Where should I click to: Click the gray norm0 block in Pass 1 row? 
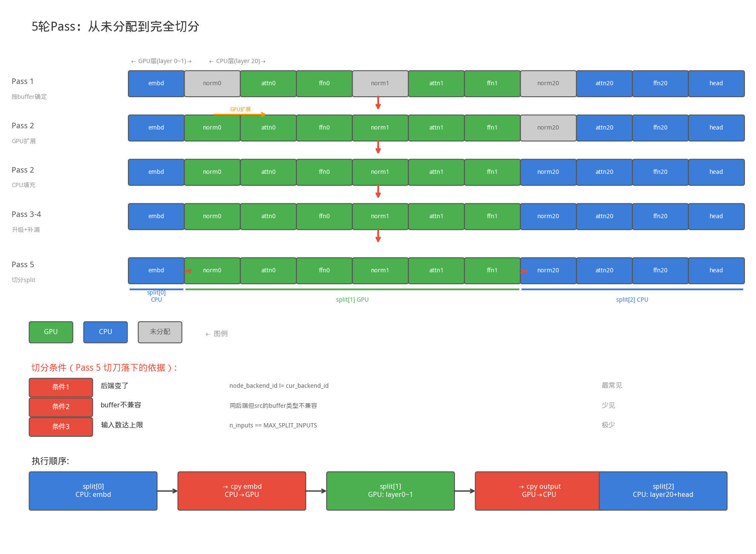212,84
